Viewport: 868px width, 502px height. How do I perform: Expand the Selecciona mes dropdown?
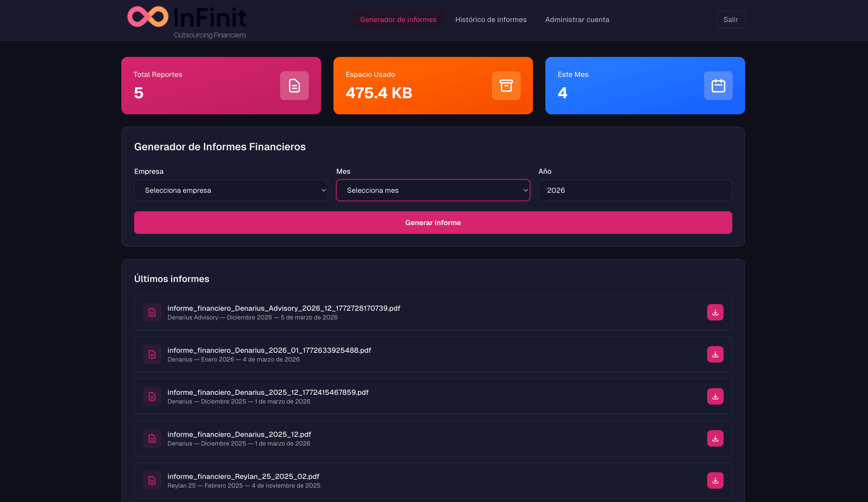(433, 190)
